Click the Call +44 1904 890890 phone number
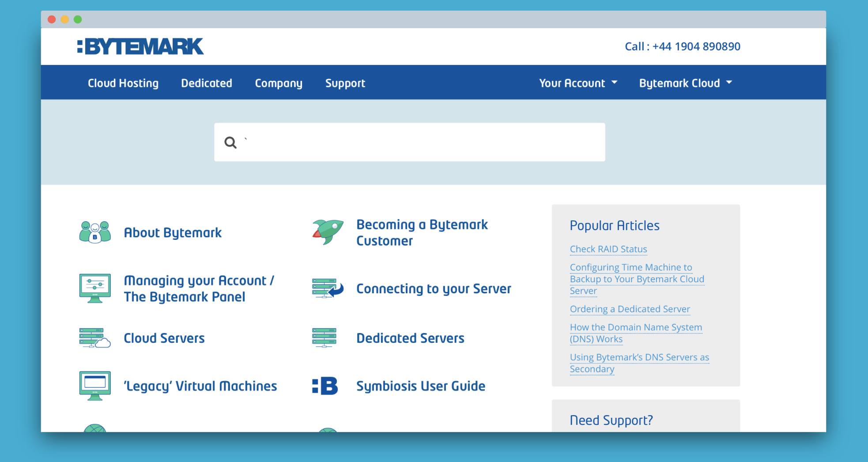This screenshot has height=462, width=868. (x=683, y=46)
